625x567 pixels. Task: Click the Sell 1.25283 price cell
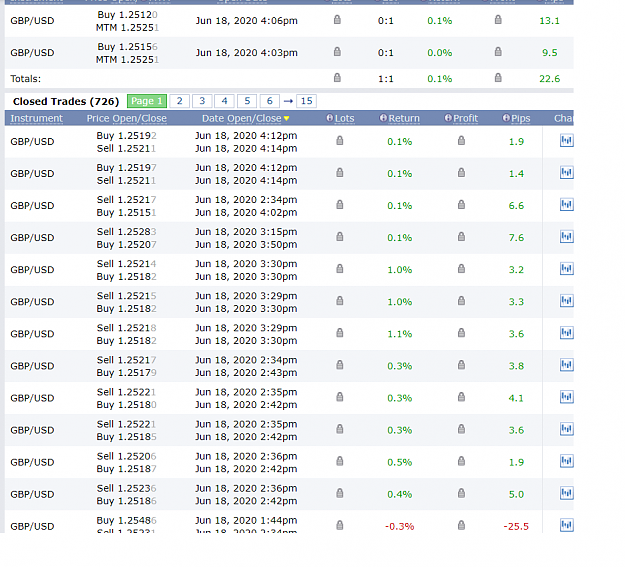pyautogui.click(x=126, y=232)
